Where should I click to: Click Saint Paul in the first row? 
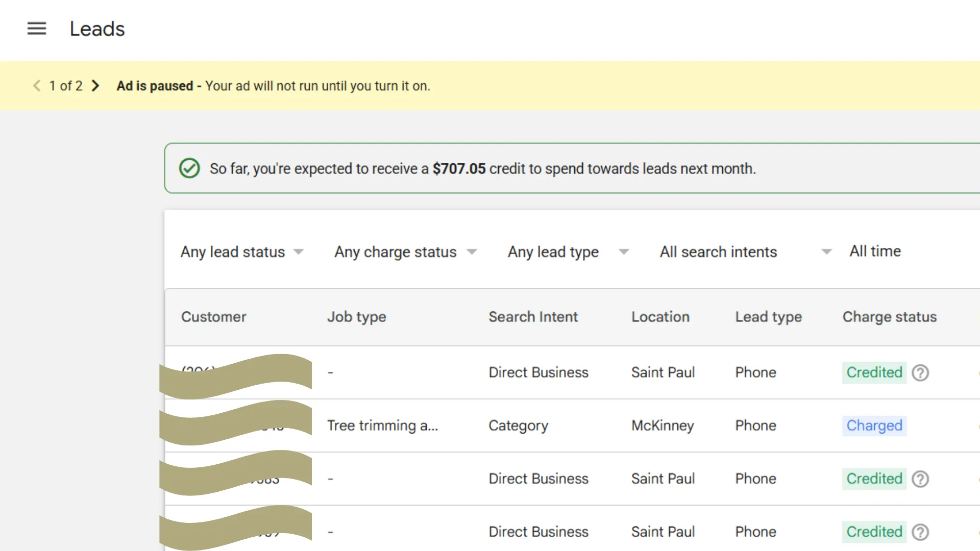[663, 372]
